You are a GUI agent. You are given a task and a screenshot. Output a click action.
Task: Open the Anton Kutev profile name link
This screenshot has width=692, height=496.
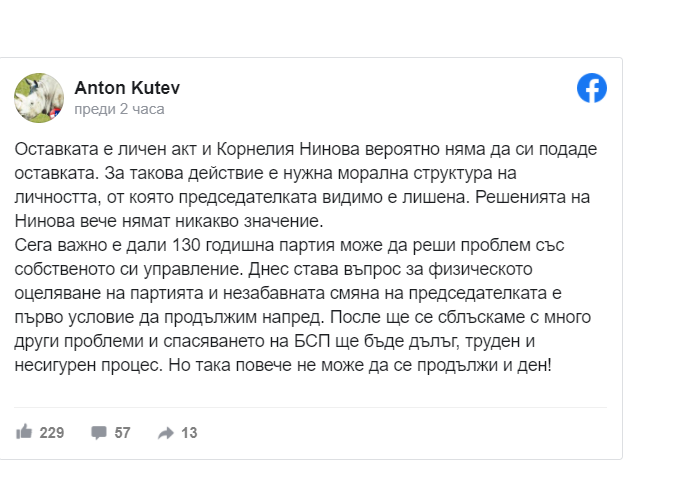(x=127, y=88)
